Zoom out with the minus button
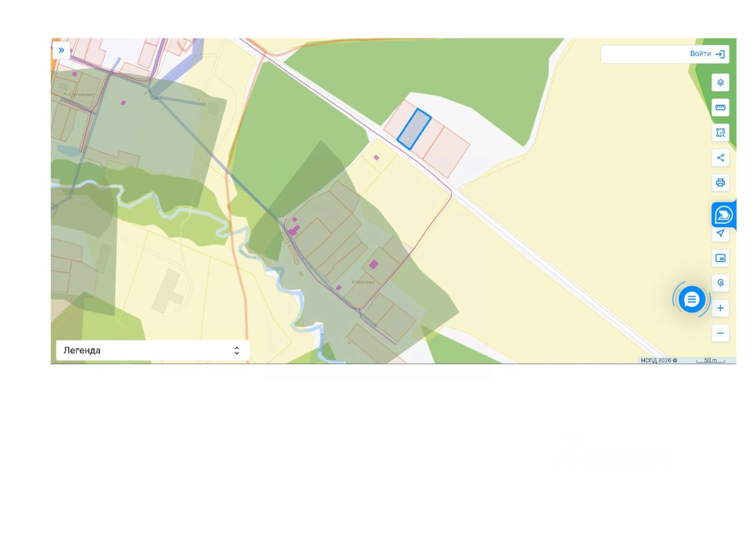Image resolution: width=756 pixels, height=535 pixels. point(720,333)
